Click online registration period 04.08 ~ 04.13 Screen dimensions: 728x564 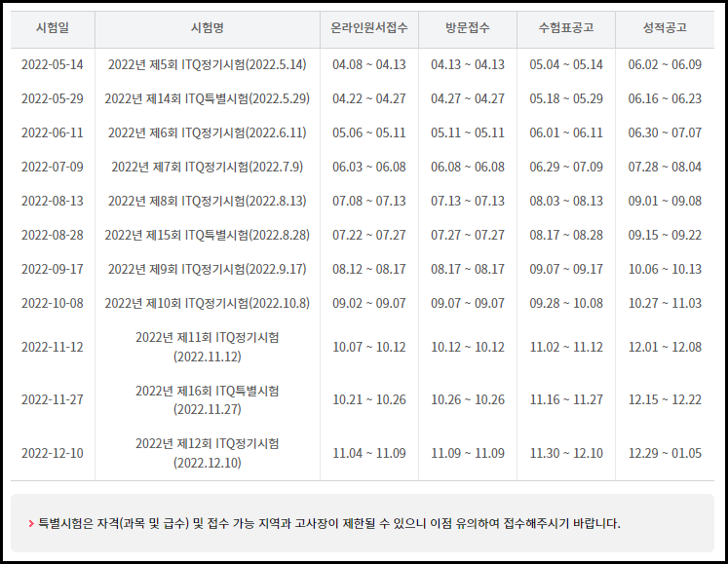tap(369, 64)
